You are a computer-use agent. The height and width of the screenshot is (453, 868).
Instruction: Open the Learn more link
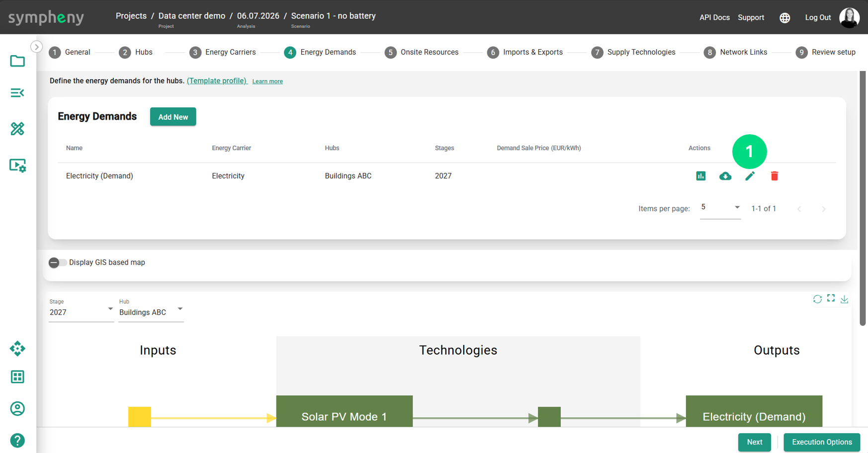pos(267,81)
